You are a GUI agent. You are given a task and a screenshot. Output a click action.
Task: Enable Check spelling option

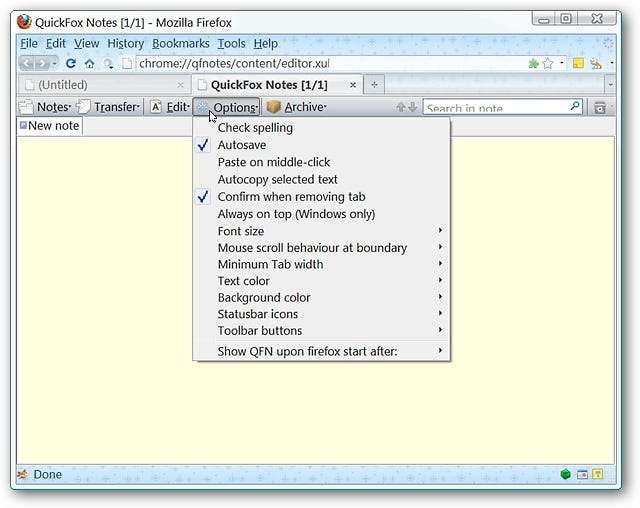coord(322,128)
